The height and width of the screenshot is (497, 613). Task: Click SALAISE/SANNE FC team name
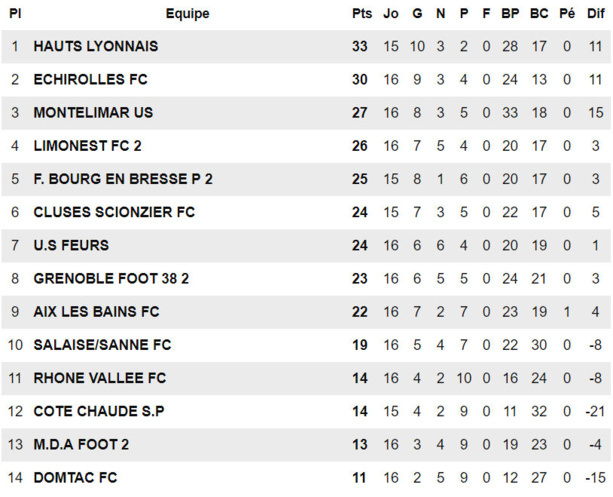pyautogui.click(x=102, y=345)
